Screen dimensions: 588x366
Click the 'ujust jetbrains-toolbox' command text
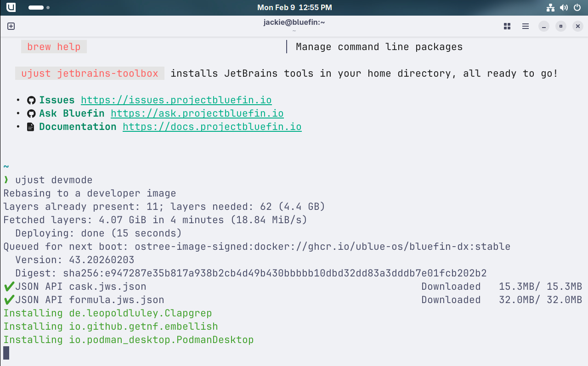click(90, 73)
